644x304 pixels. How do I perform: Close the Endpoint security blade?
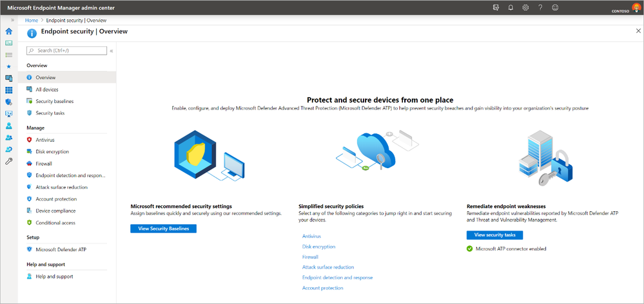coord(638,31)
